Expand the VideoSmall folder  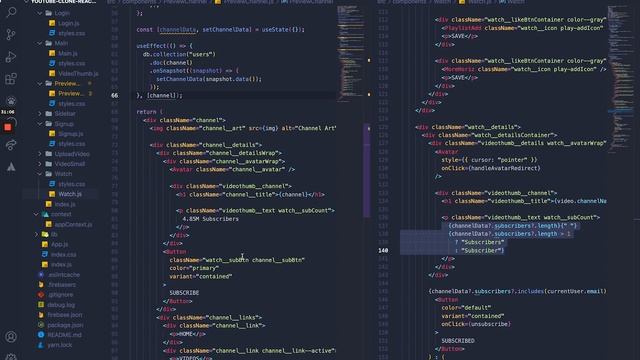[x=40, y=164]
